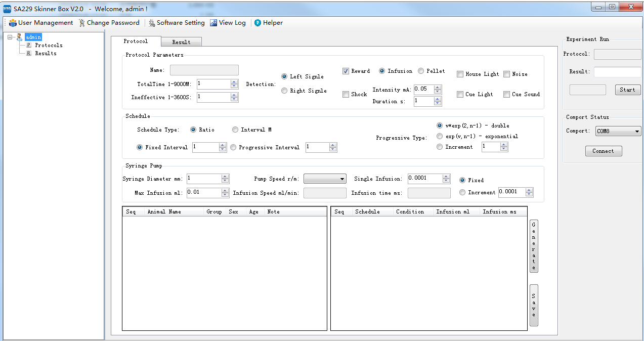Click the Helper question mark icon
Viewport: 644px width, 341px height.
[x=258, y=23]
